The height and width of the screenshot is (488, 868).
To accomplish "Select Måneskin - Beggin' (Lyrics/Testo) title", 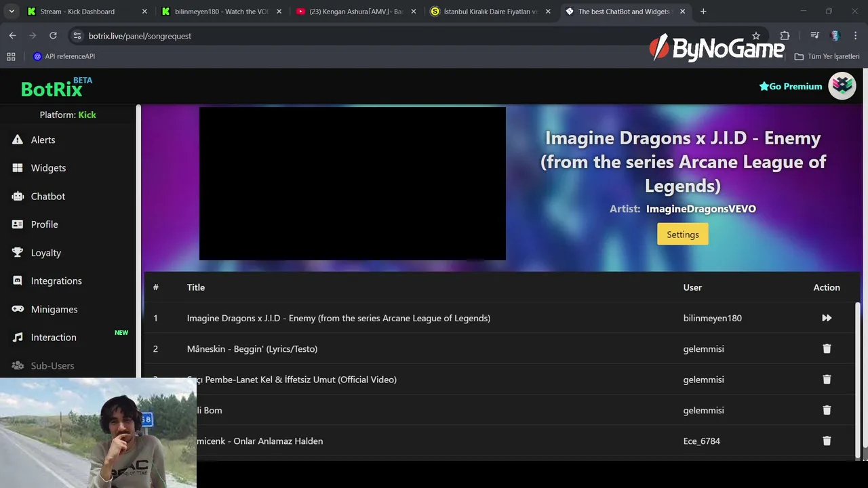I will coord(252,349).
